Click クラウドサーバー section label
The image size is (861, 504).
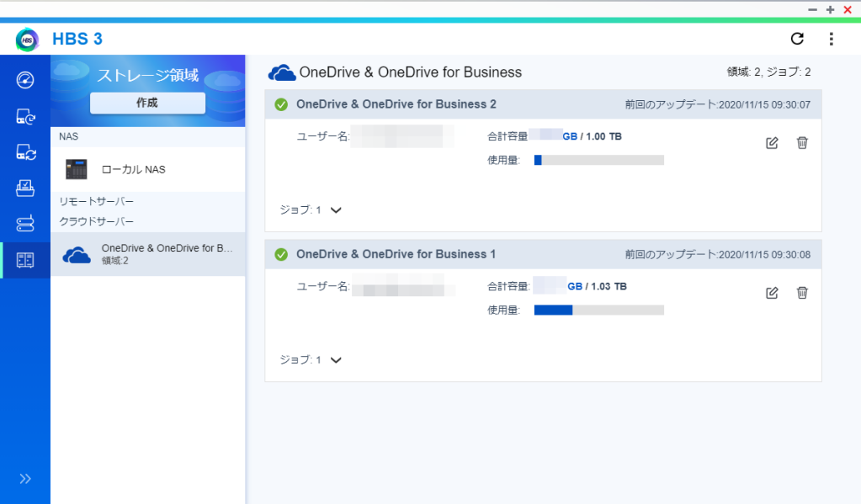(96, 221)
